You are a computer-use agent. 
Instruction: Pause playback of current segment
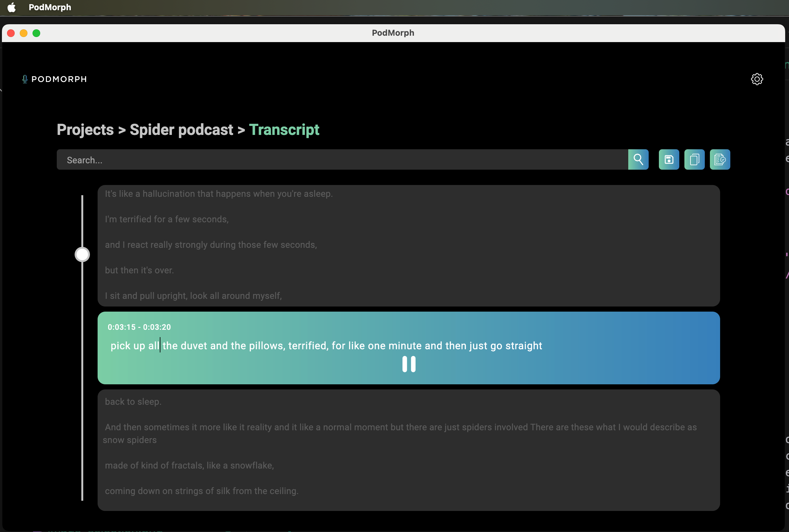[409, 364]
